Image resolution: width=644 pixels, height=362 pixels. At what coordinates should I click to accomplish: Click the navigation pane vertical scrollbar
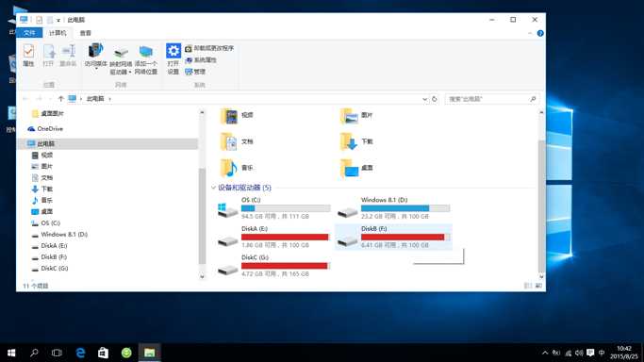click(202, 216)
